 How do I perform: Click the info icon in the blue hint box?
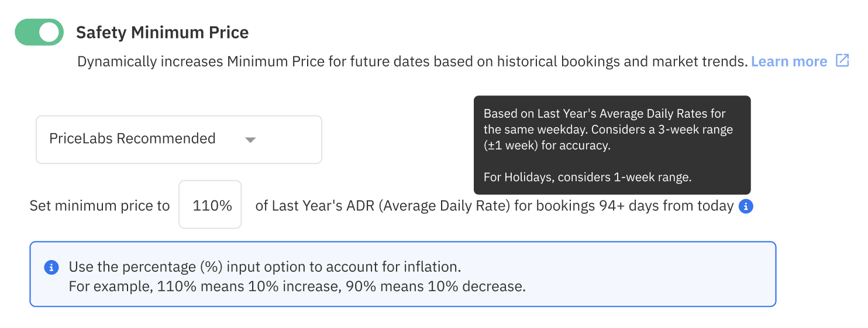click(x=51, y=268)
